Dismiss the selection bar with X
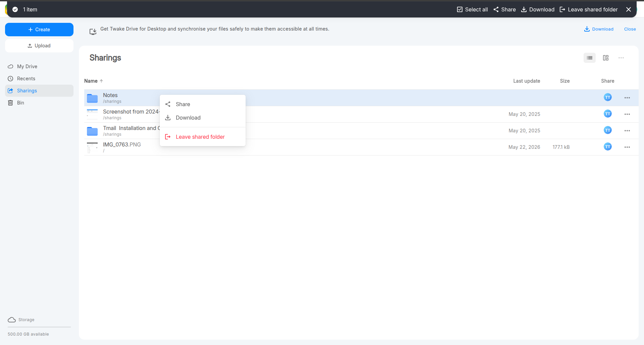This screenshot has height=345, width=644. 629,9
